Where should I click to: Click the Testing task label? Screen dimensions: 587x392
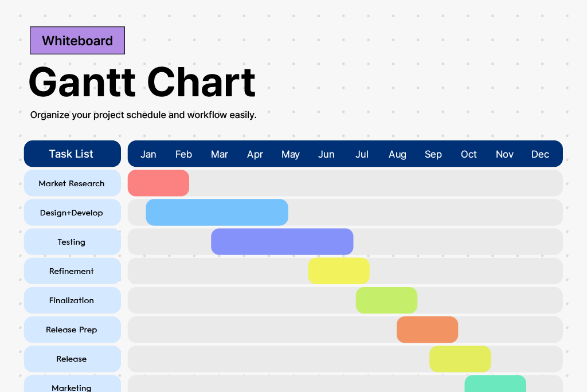72,242
